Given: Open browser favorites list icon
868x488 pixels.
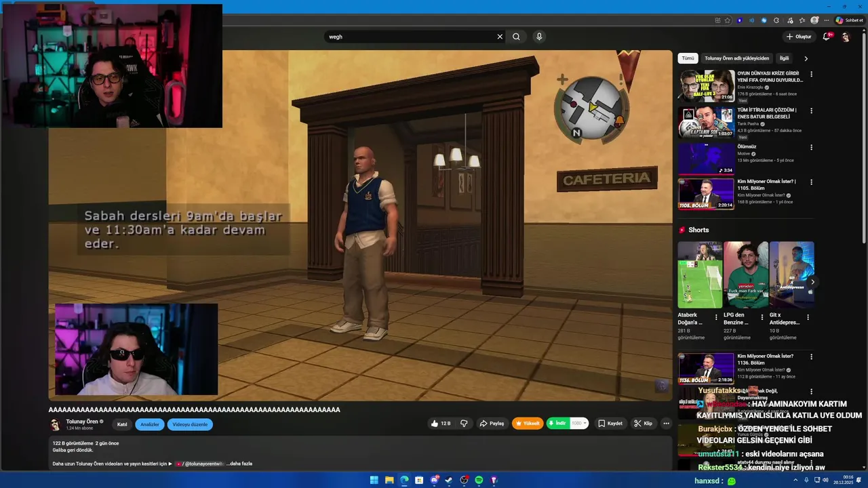Looking at the screenshot, I should (x=802, y=20).
